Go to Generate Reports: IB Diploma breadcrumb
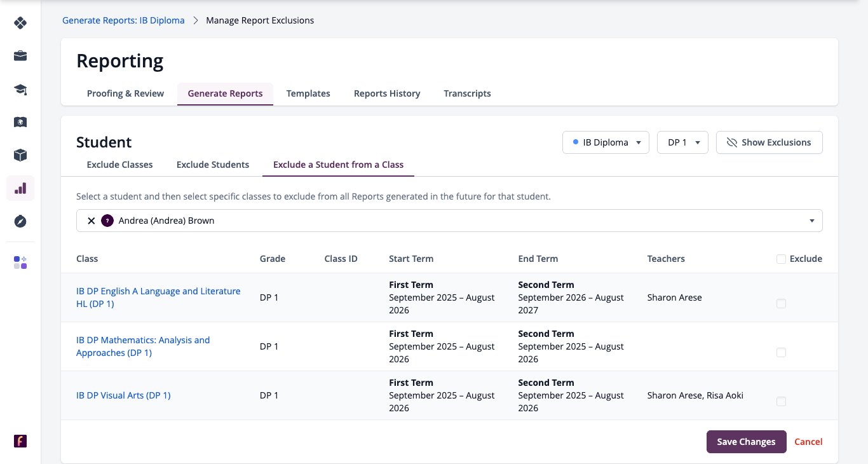The image size is (868, 464). click(x=123, y=20)
